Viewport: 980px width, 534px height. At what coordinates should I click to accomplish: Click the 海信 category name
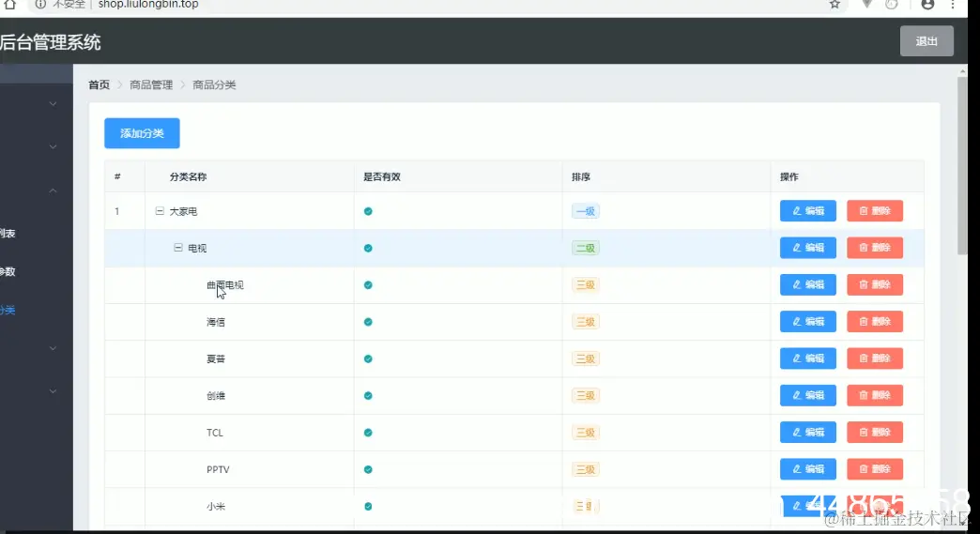[216, 322]
